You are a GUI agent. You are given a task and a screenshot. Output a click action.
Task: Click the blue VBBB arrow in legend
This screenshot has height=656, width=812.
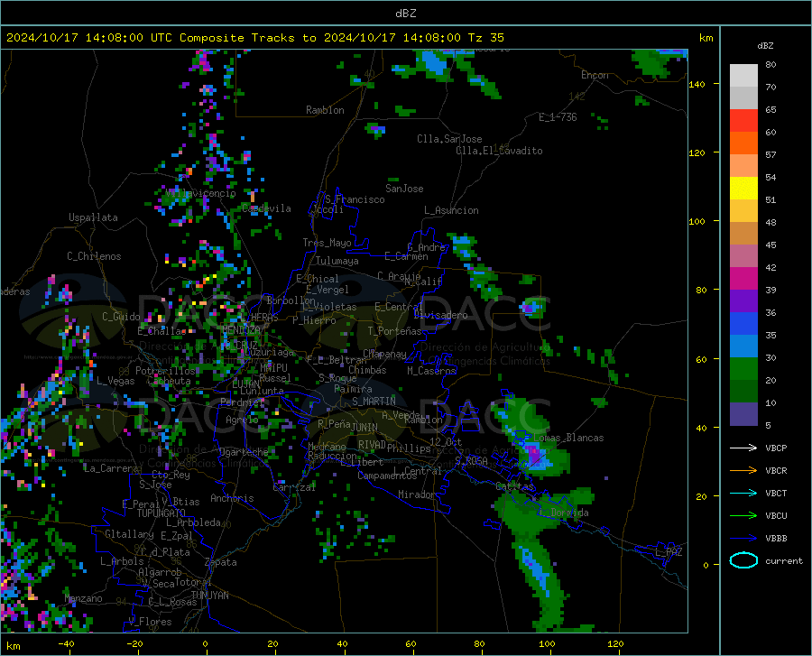(x=743, y=538)
